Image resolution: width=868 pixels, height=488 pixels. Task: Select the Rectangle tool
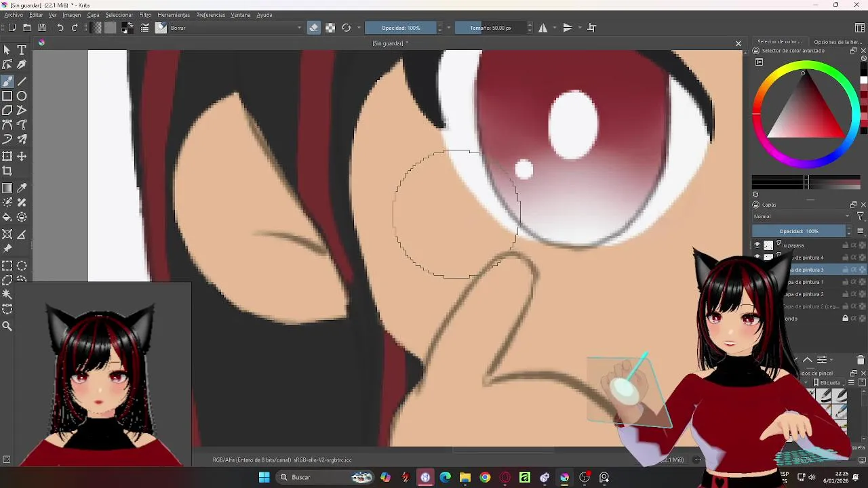click(7, 96)
